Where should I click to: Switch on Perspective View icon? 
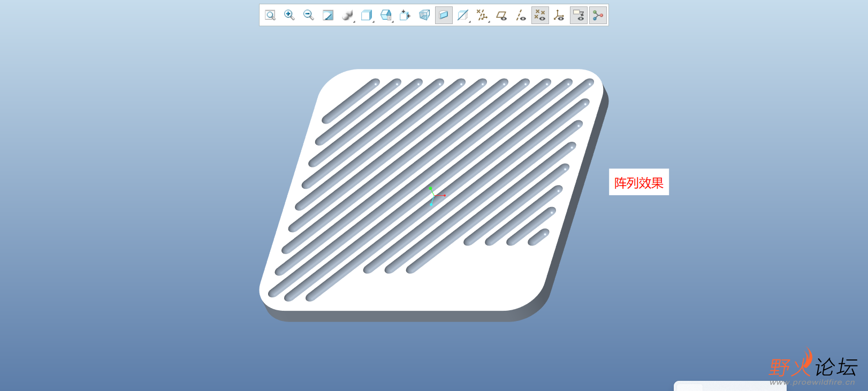click(424, 15)
